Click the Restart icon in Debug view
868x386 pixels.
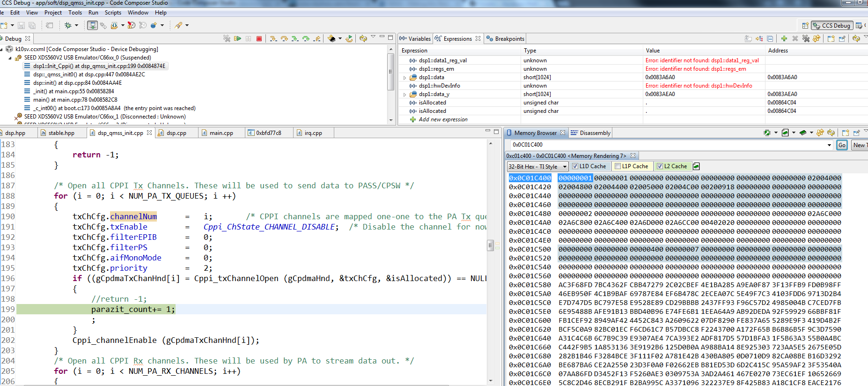(349, 38)
